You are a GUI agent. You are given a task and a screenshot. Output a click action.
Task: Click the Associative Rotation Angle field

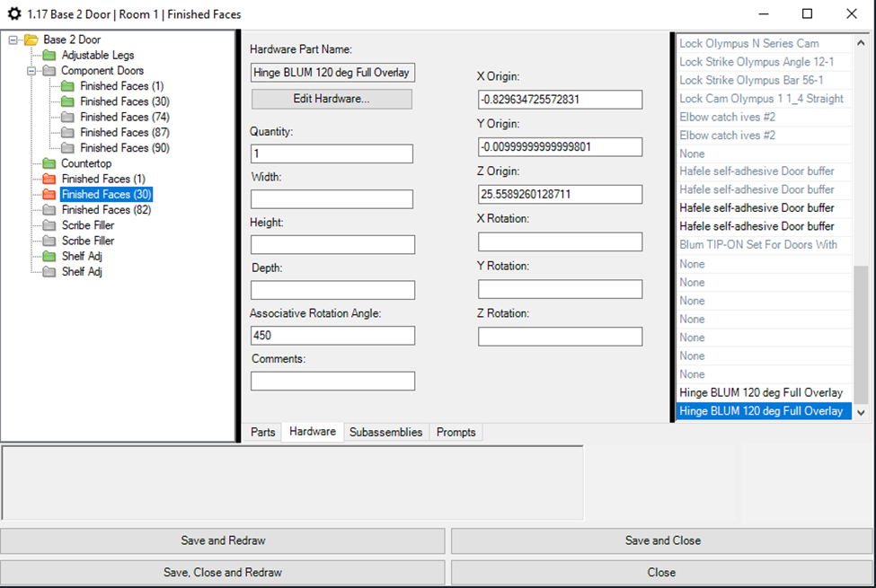pyautogui.click(x=332, y=336)
